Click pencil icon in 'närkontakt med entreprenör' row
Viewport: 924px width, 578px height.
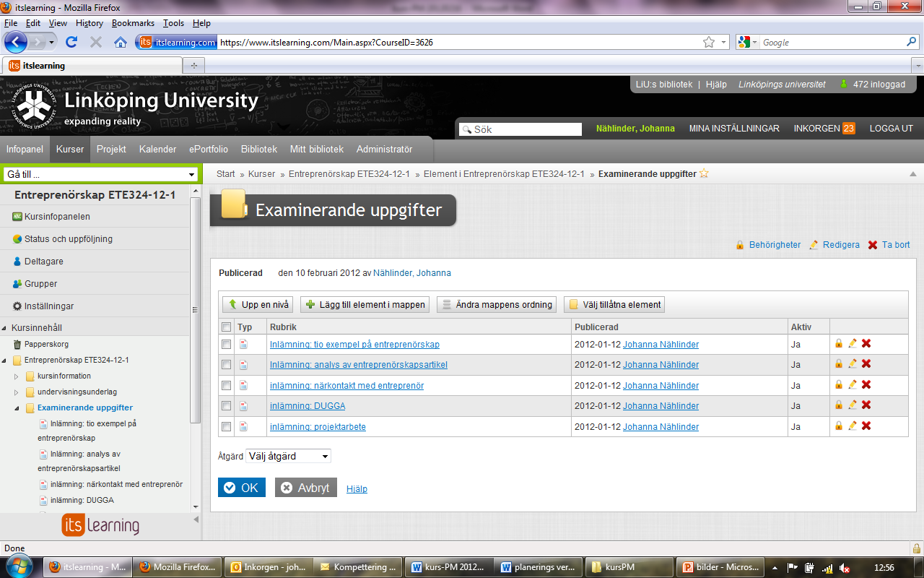(x=853, y=384)
